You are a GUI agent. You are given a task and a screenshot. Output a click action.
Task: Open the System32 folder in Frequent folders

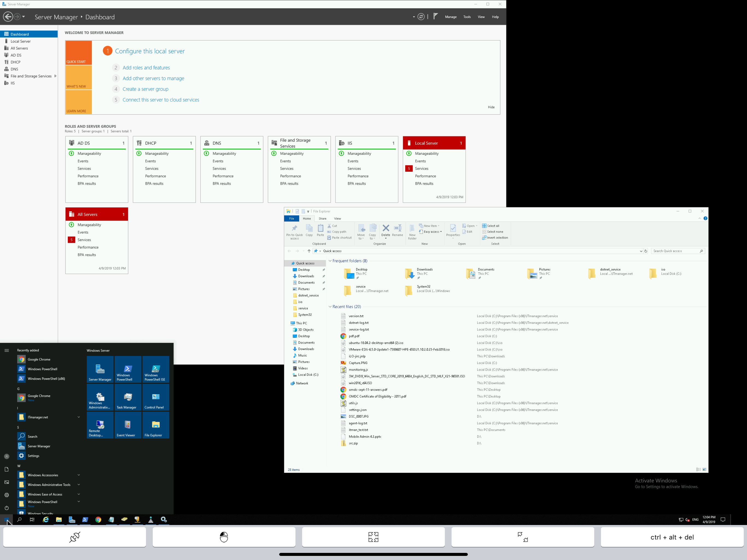428,290
